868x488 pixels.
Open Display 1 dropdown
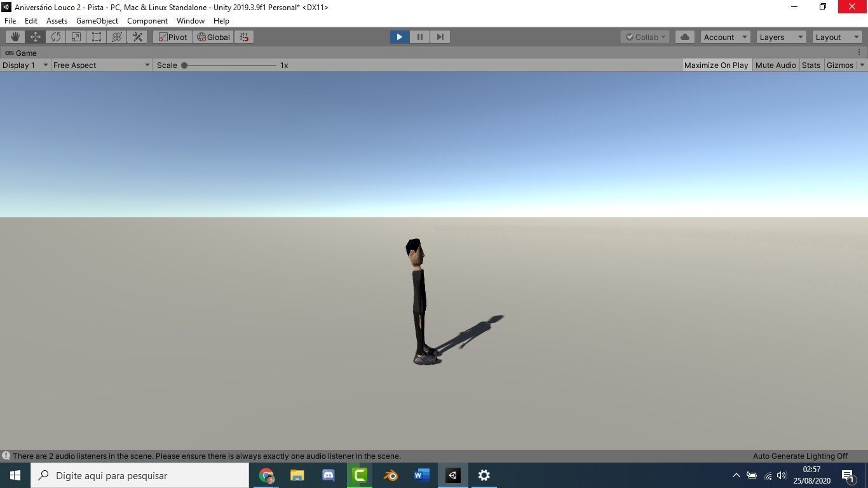click(x=25, y=65)
